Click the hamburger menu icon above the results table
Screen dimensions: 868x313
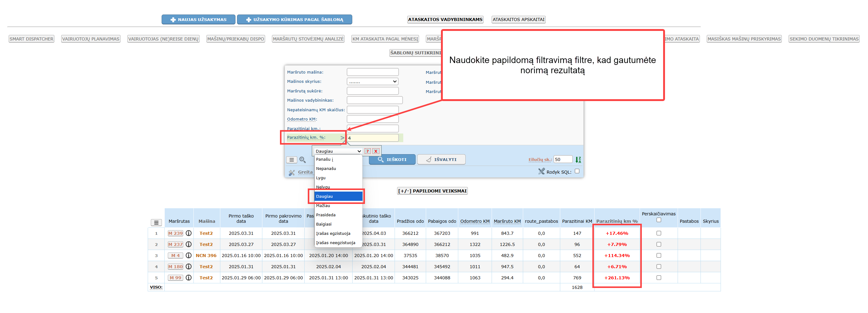[x=156, y=223]
